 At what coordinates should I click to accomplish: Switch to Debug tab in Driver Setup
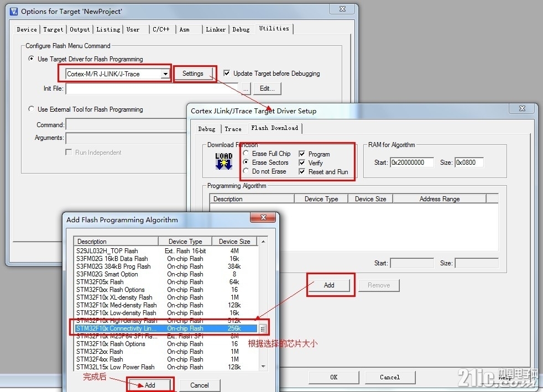click(207, 129)
